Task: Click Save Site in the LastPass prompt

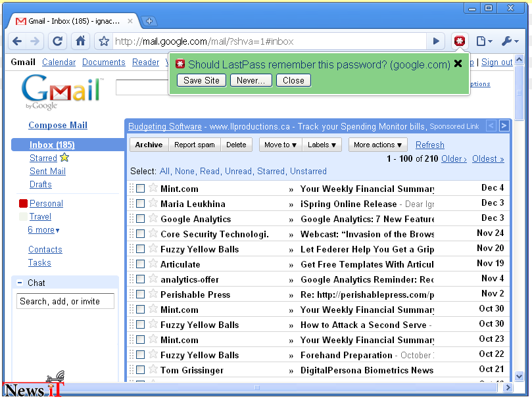Action: pyautogui.click(x=201, y=80)
